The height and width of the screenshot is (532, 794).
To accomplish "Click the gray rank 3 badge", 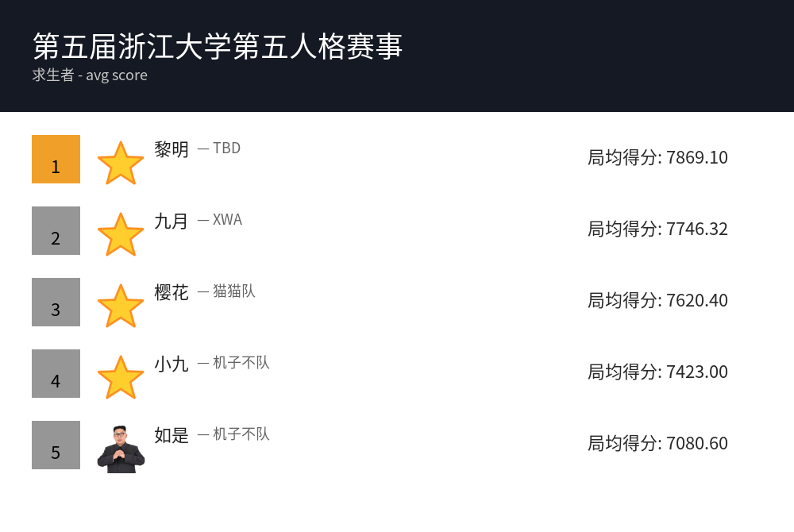I will pos(56,302).
